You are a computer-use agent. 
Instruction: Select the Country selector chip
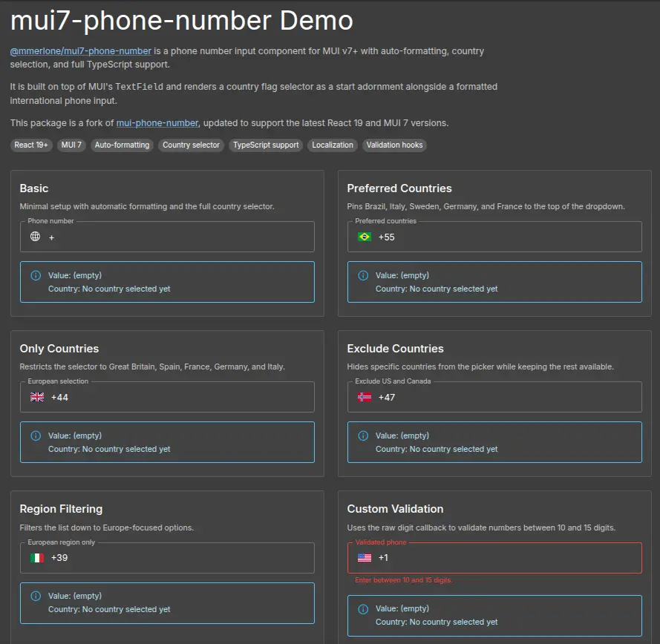point(191,145)
